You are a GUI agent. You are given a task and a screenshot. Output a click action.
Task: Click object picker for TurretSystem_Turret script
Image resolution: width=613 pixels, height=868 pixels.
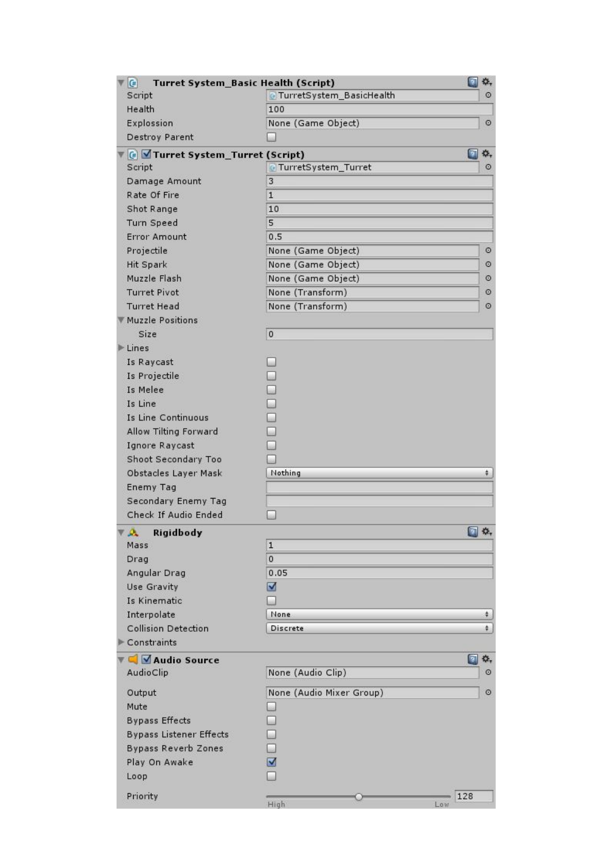point(488,167)
